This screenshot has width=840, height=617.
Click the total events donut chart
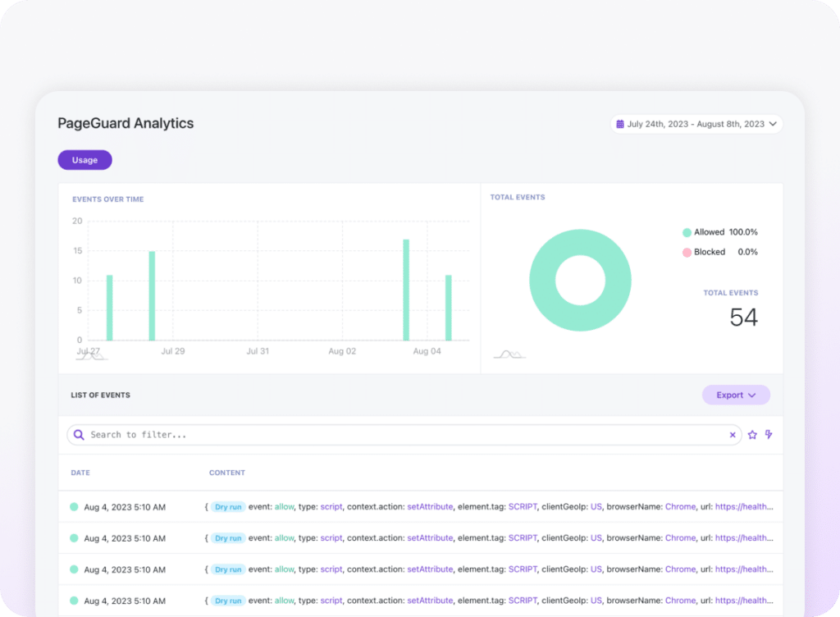[x=580, y=280]
